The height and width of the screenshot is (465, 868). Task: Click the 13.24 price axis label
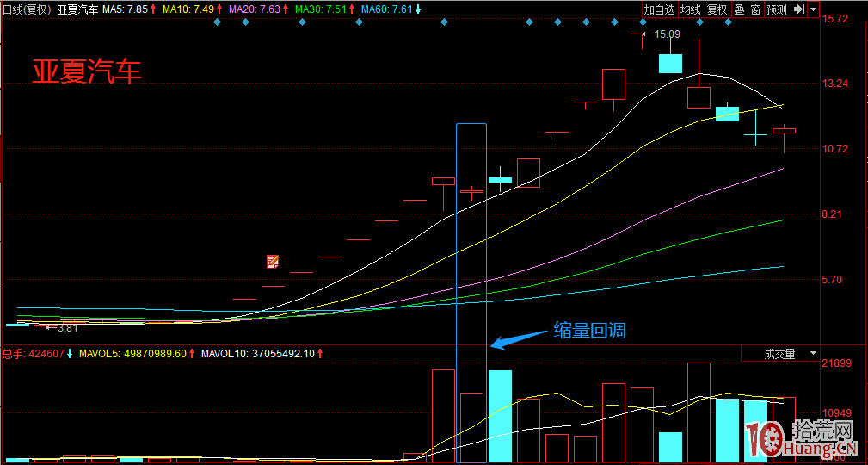click(836, 84)
